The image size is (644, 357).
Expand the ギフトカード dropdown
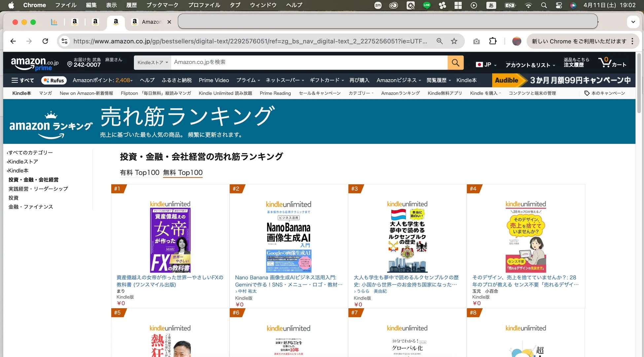[x=327, y=80]
